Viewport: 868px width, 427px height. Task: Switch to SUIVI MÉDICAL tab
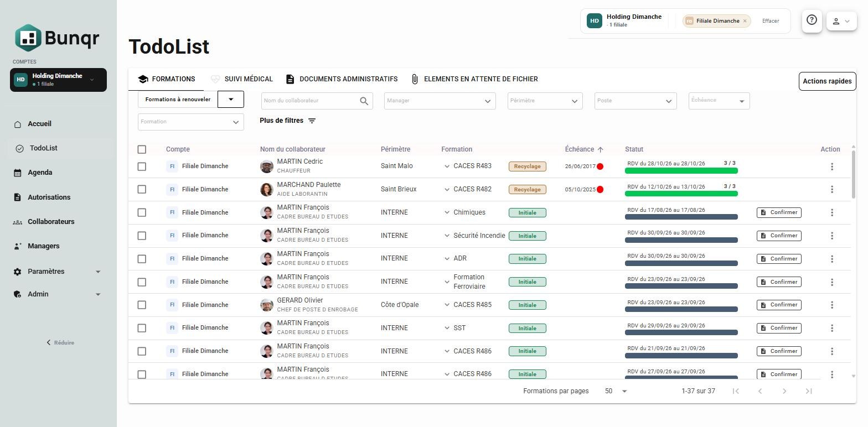pos(241,79)
